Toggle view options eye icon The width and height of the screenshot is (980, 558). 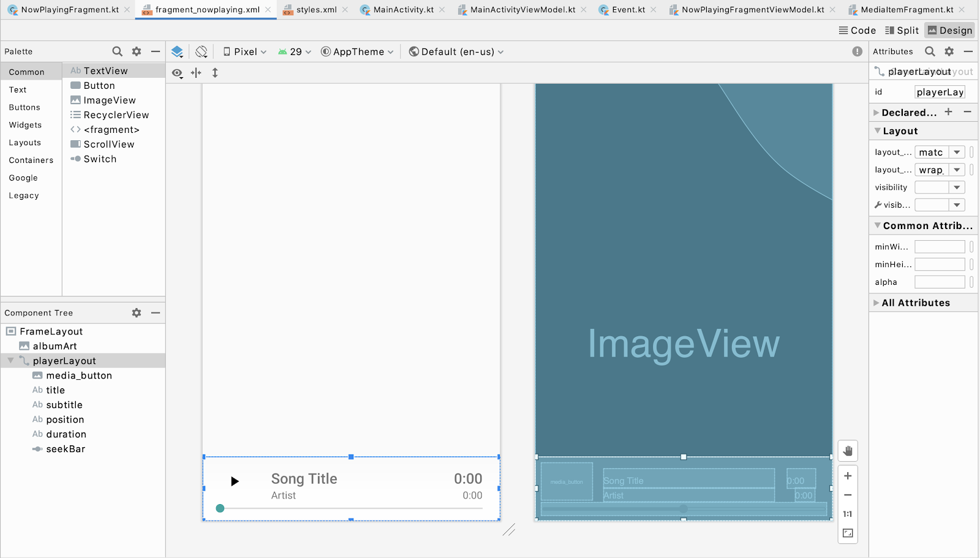point(177,73)
